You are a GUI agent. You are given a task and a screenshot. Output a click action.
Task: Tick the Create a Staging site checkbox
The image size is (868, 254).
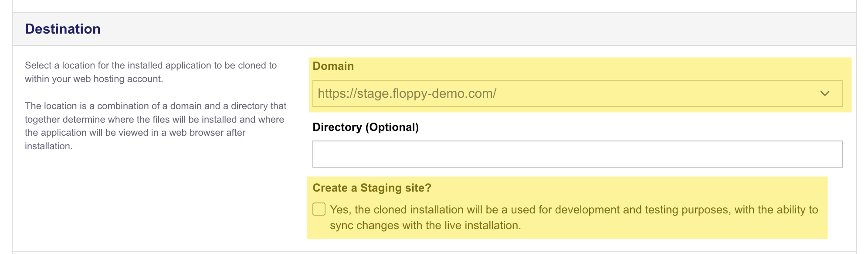(319, 209)
